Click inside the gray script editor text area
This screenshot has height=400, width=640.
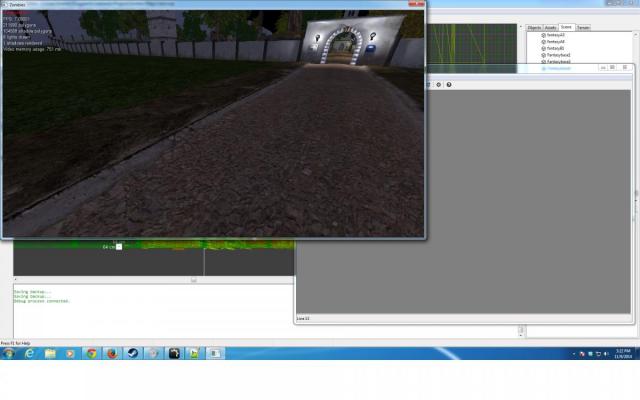[x=463, y=202]
